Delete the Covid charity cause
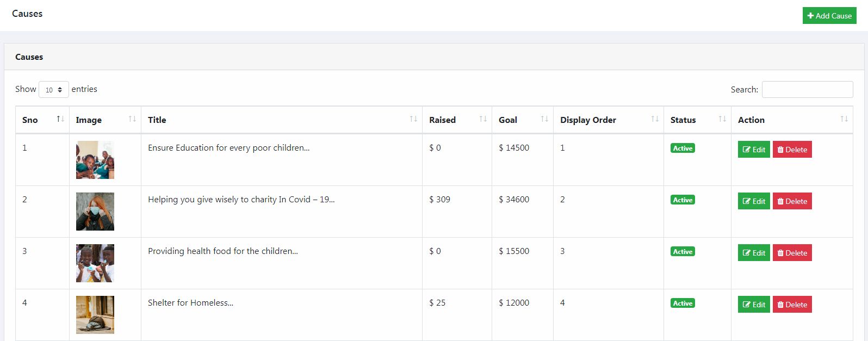 [792, 201]
